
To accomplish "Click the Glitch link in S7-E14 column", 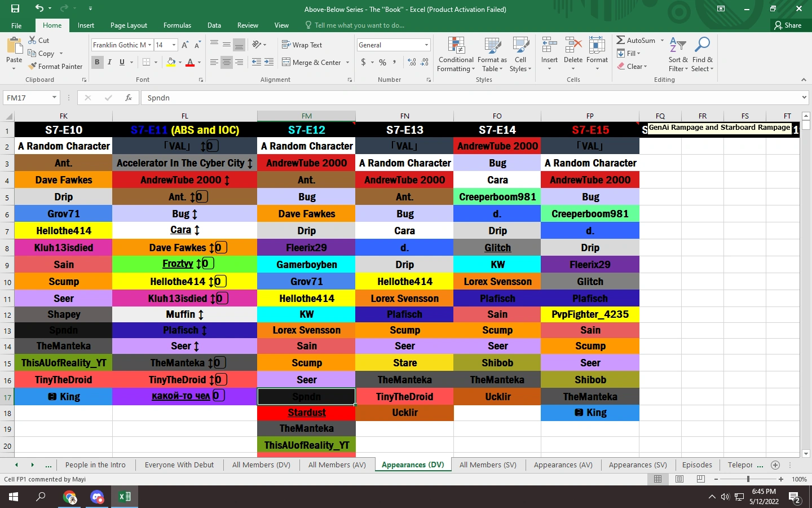I will coord(497,248).
